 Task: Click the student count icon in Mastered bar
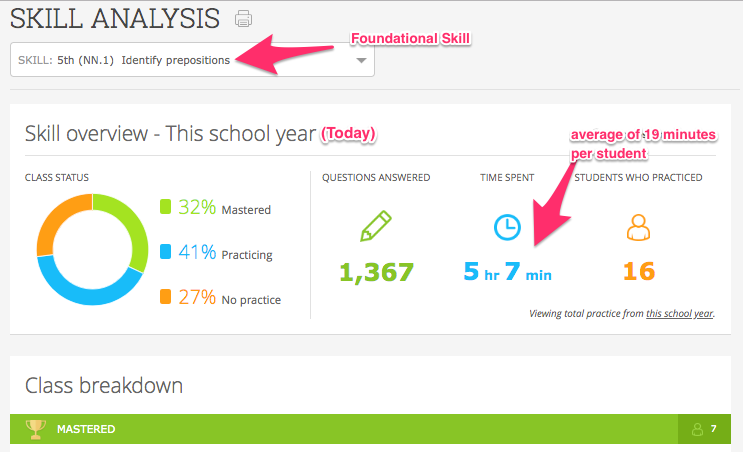pyautogui.click(x=698, y=429)
